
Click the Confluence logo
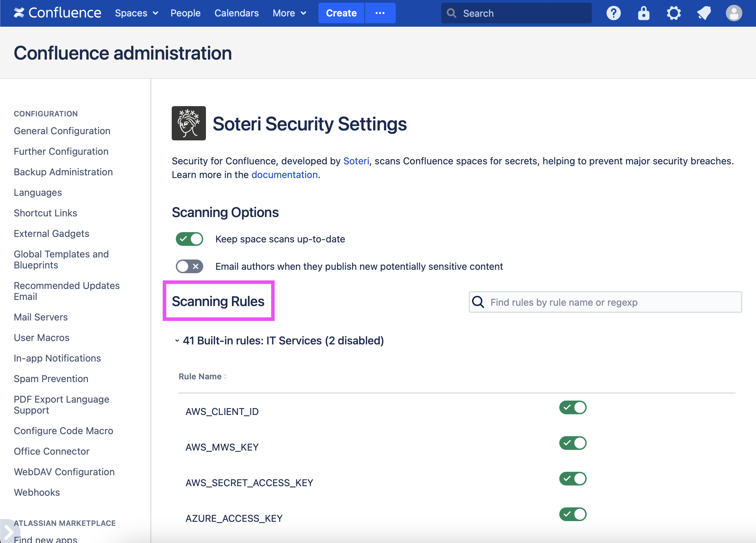(57, 13)
